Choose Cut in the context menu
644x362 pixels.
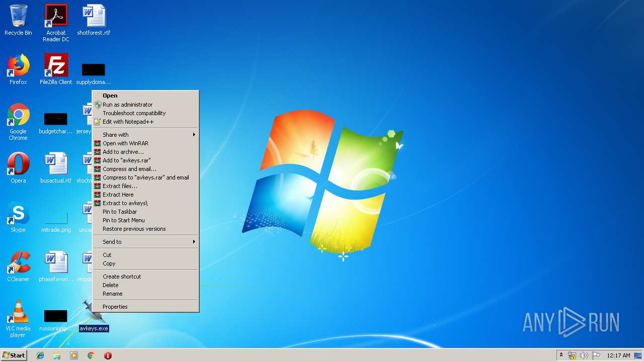(x=145, y=255)
